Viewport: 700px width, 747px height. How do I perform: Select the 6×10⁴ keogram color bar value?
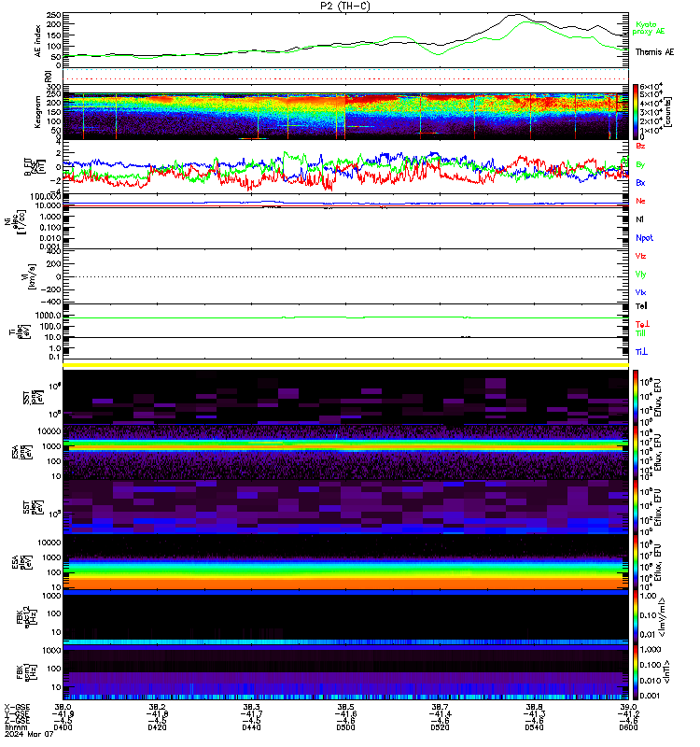[x=651, y=87]
